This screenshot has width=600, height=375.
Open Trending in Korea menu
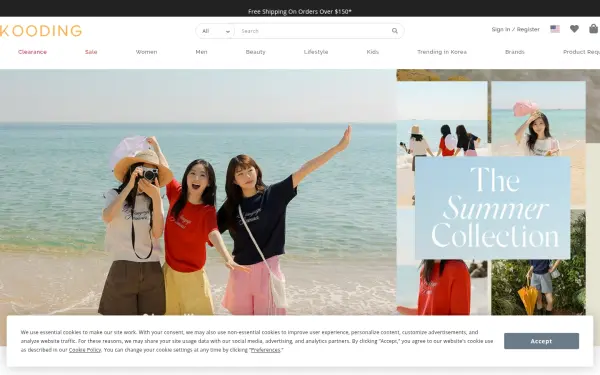(442, 52)
